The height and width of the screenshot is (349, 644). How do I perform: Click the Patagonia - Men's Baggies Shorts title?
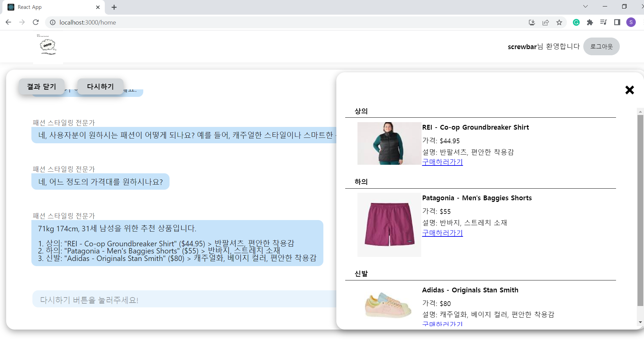(x=477, y=198)
